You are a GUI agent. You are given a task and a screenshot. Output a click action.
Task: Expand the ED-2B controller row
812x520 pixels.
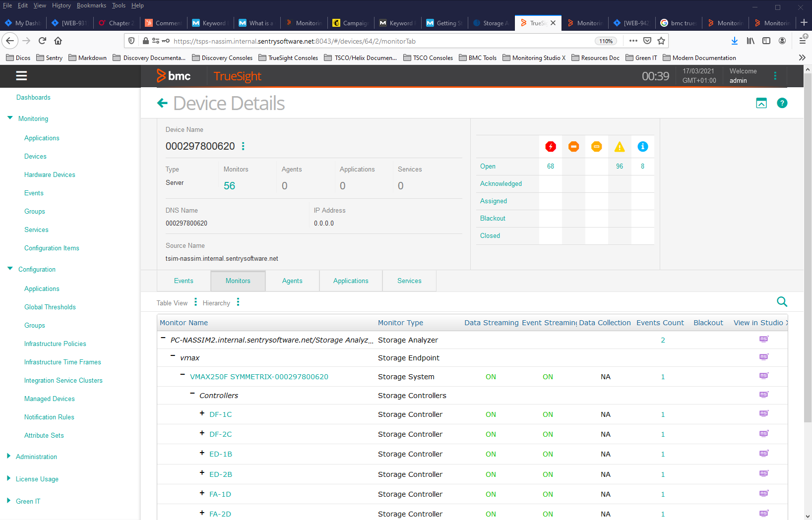click(202, 473)
